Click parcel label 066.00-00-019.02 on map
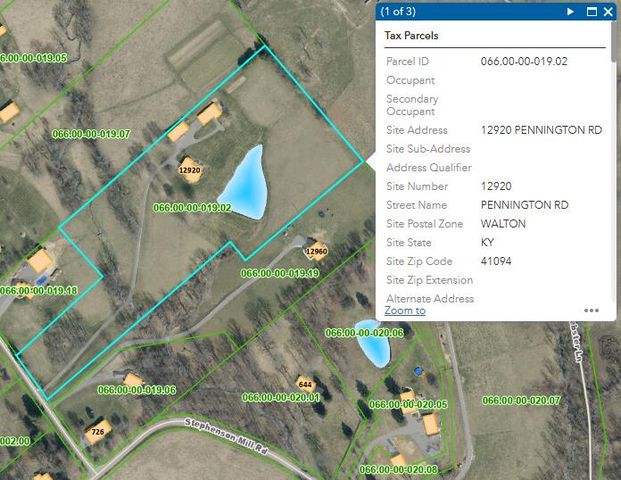621x480 pixels. pyautogui.click(x=192, y=208)
